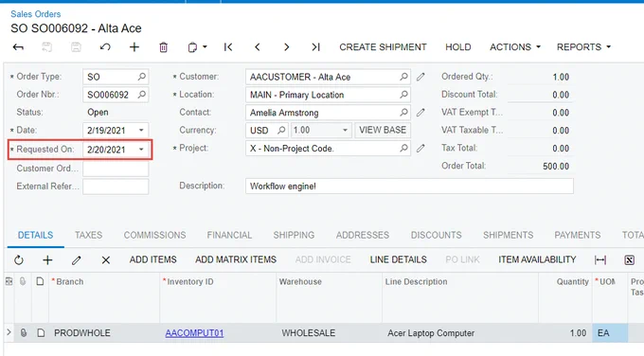
Task: Click the Order Type lookup magnifier
Action: [x=142, y=77]
